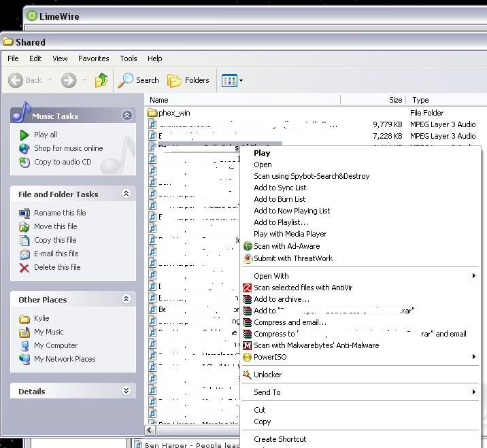487x448 pixels.
Task: Click Shop for music online
Action: tap(68, 148)
